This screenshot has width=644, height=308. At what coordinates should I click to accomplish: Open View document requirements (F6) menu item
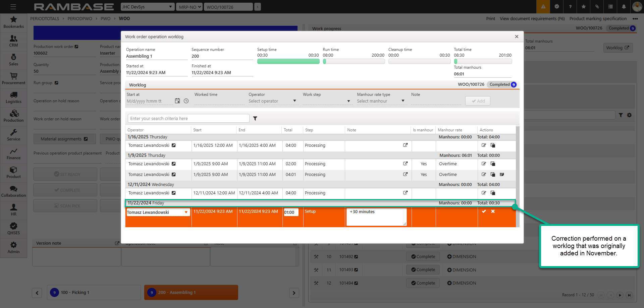[532, 18]
